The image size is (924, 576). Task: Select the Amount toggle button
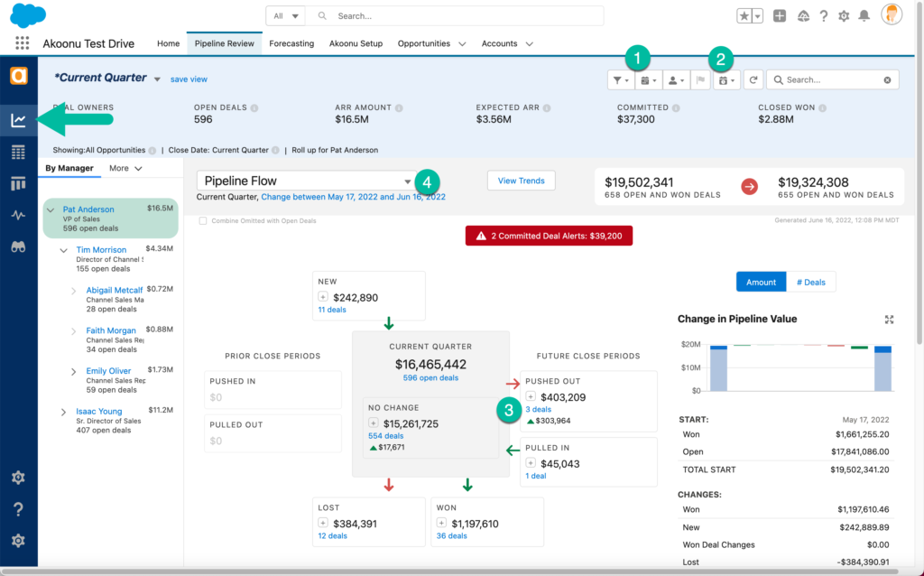[761, 282]
